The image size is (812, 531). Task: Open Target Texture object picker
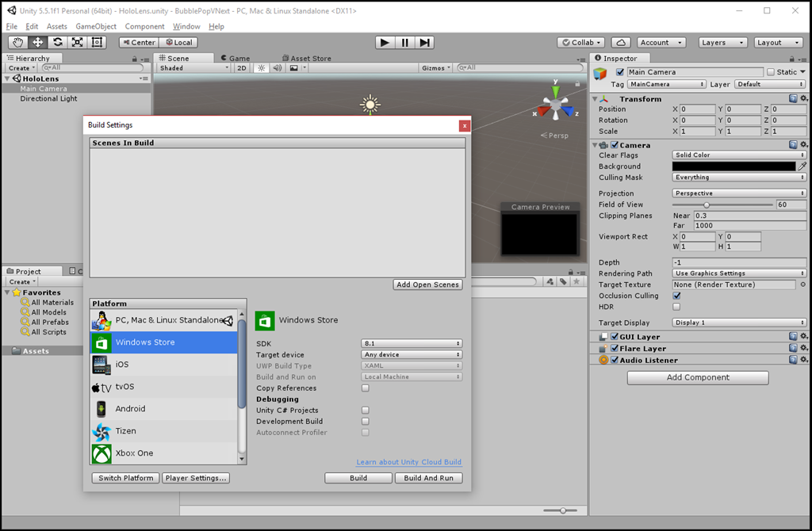coord(802,285)
